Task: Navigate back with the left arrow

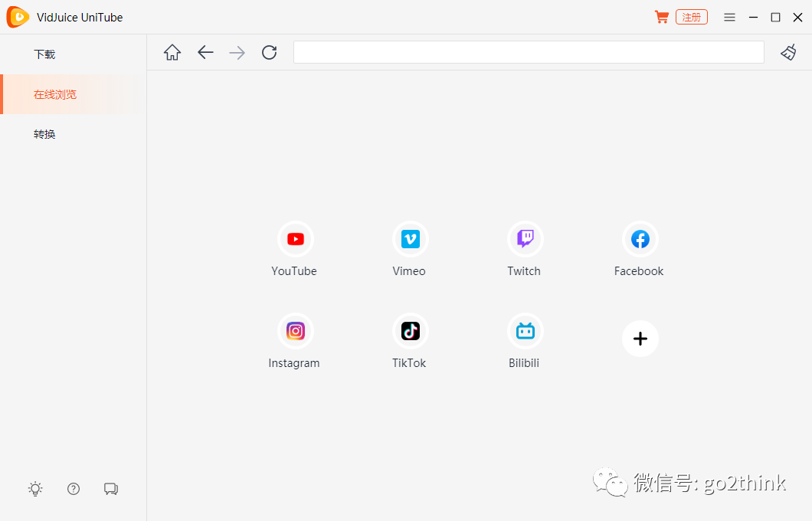Action: click(x=205, y=52)
